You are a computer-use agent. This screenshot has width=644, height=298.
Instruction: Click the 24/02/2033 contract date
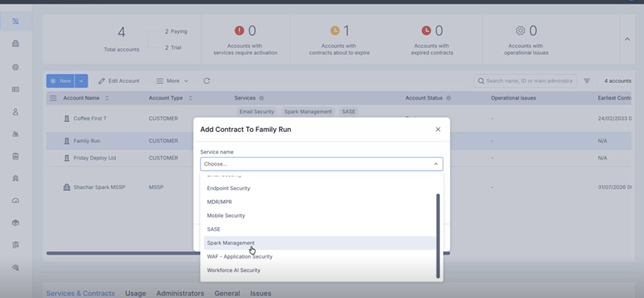(615, 118)
